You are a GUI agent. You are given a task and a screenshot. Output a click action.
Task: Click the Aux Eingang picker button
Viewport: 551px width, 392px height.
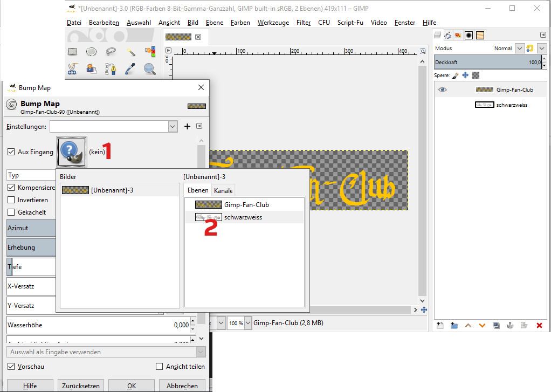pos(72,152)
